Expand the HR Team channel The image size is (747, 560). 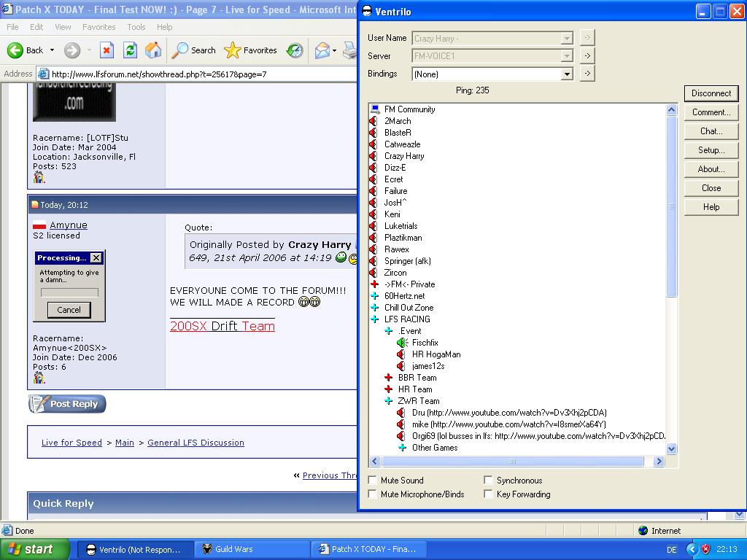pos(389,389)
